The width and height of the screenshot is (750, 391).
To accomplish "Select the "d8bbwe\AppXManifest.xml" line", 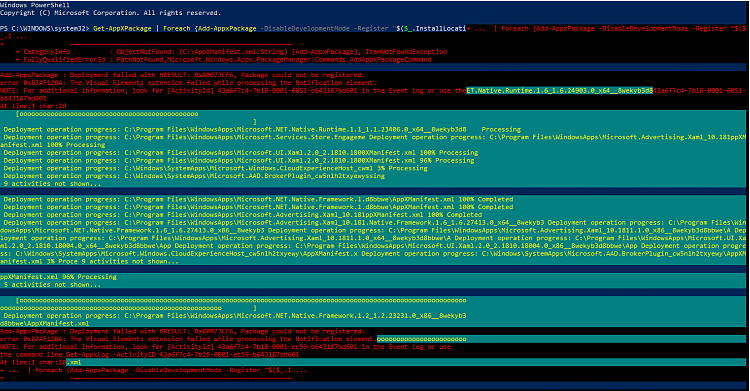I will 44,324.
